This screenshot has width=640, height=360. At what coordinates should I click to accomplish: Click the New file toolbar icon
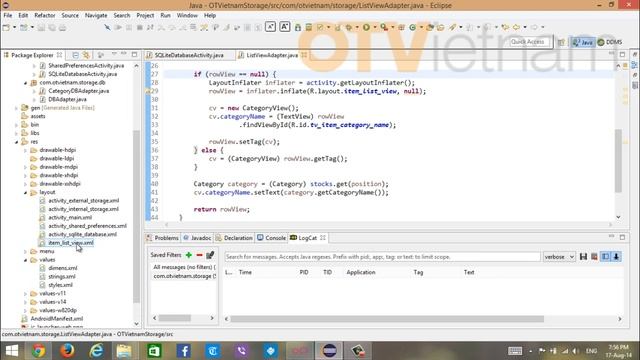(7, 27)
